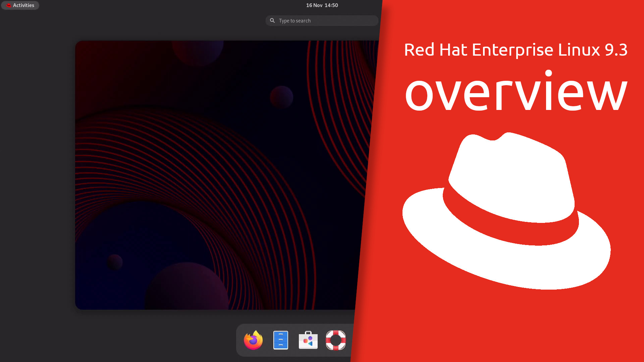Click the magnifier icon in search bar

click(x=272, y=20)
